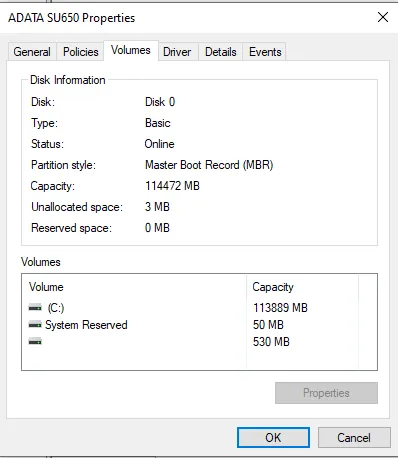Select the drive icon next to (C:)
398x458 pixels.
[x=35, y=307]
